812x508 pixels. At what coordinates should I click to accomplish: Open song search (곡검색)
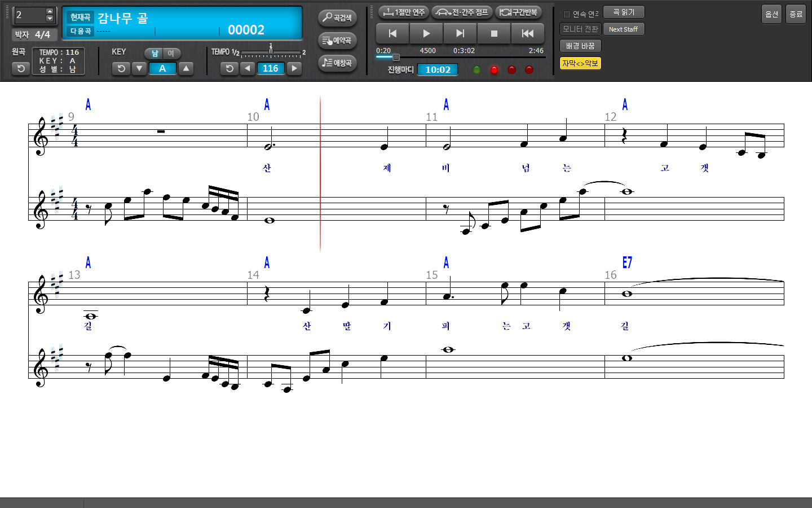pyautogui.click(x=337, y=17)
